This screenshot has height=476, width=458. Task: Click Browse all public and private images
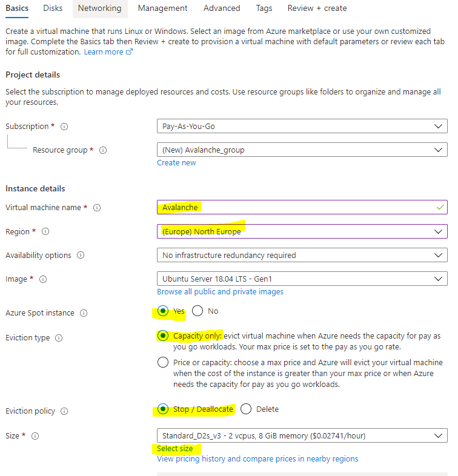click(220, 291)
